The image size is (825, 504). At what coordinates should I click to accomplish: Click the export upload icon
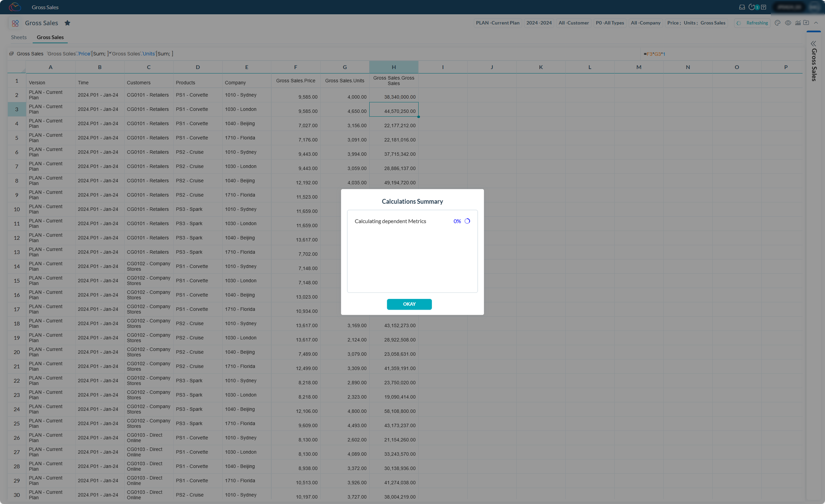pos(806,23)
